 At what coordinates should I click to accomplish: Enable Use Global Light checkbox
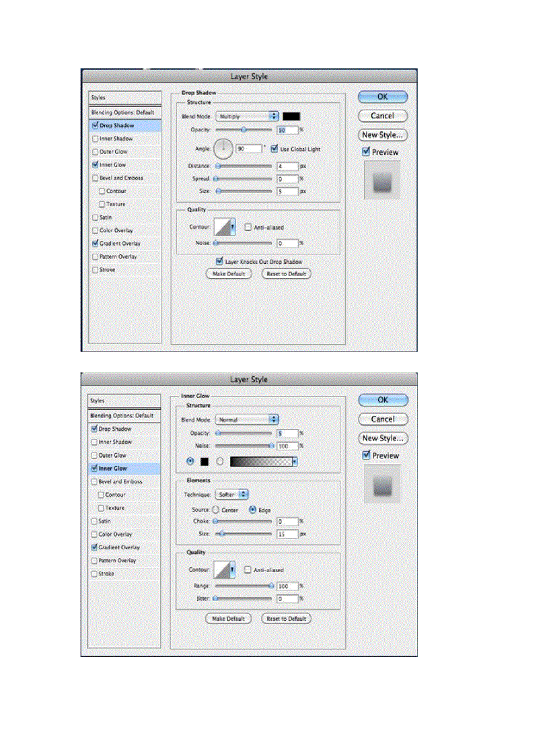click(274, 148)
